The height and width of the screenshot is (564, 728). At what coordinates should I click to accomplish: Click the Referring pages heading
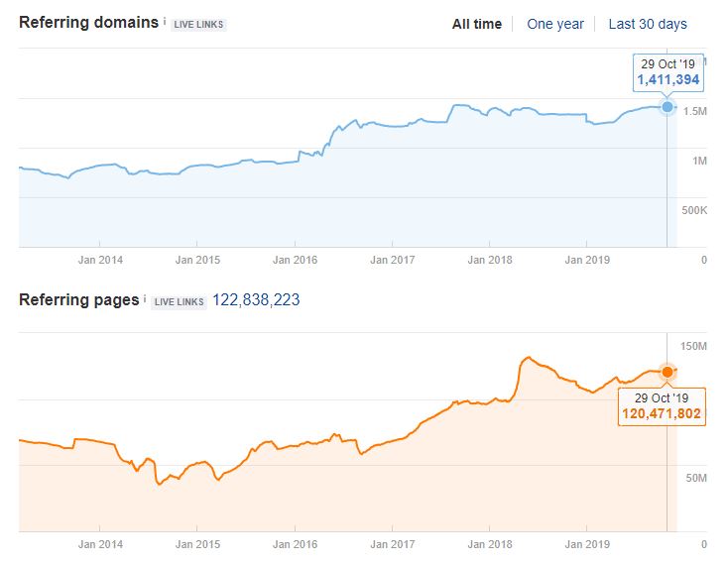click(x=79, y=299)
